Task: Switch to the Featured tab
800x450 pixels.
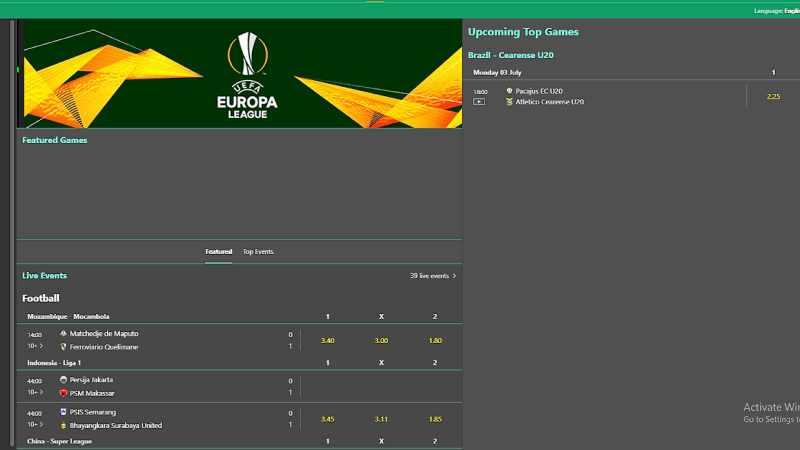Action: 218,252
